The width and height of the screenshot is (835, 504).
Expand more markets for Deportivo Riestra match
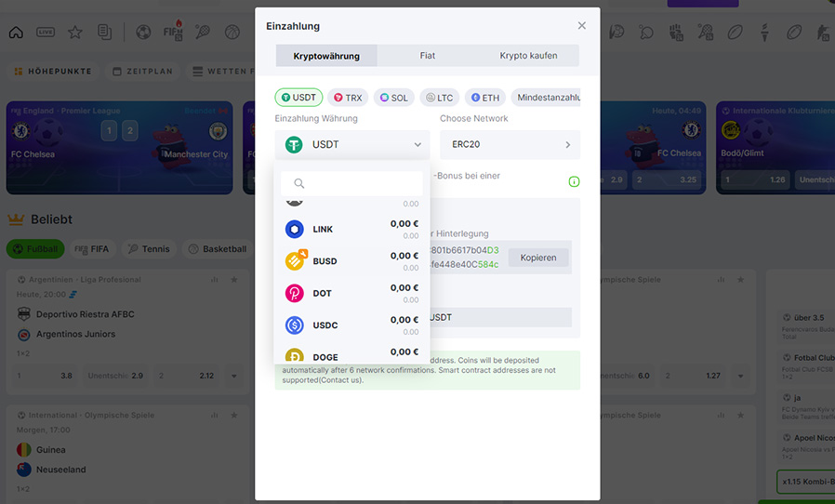[x=233, y=376]
